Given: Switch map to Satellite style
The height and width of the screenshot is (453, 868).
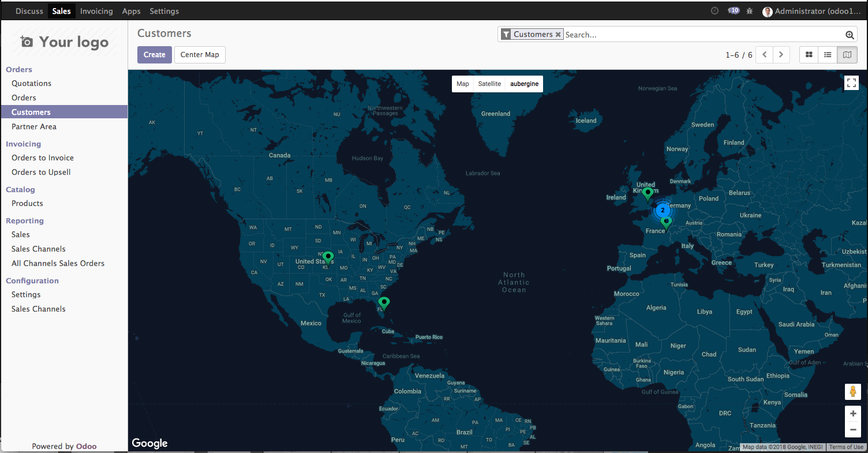Looking at the screenshot, I should click(x=489, y=84).
